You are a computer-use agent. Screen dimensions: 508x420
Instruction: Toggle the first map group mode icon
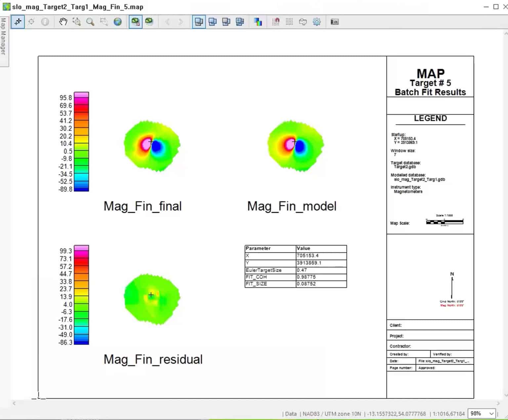coord(198,21)
